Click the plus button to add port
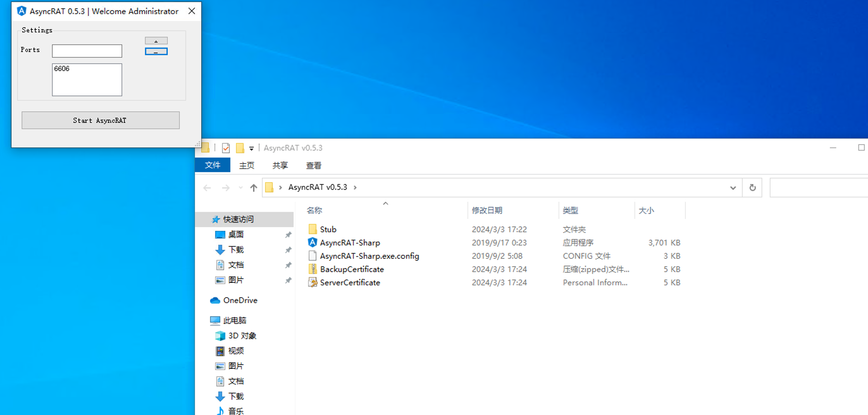 [156, 41]
